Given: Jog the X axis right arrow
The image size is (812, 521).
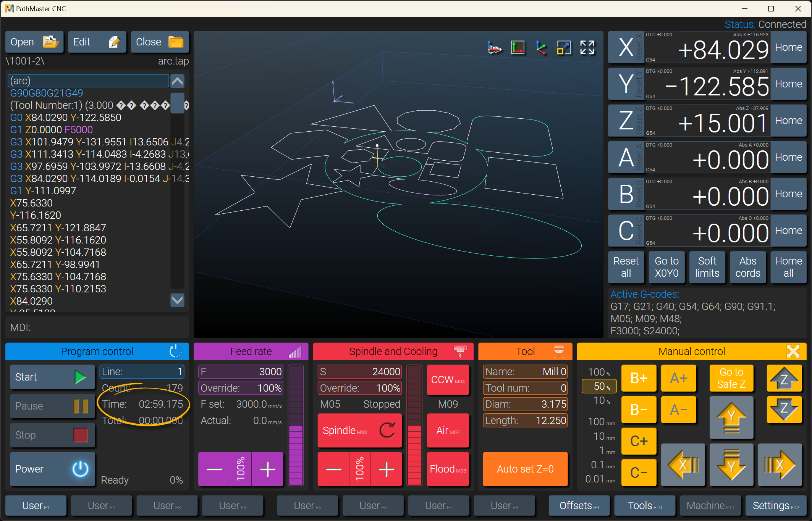Looking at the screenshot, I should [780, 465].
